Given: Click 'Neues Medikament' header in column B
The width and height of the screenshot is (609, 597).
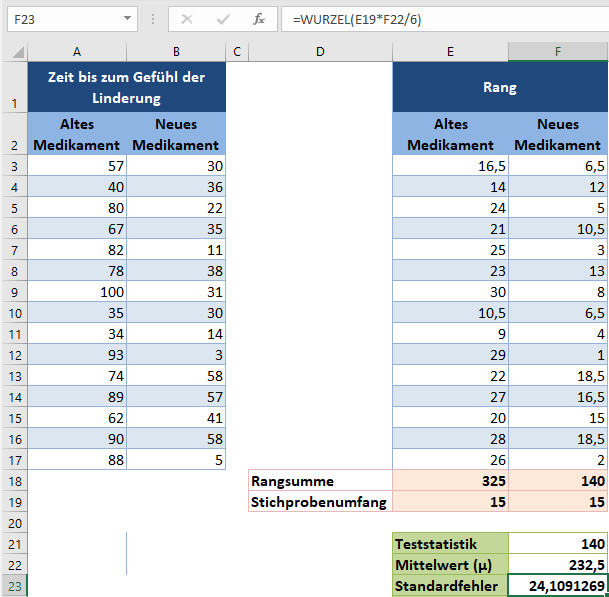Looking at the screenshot, I should point(176,134).
